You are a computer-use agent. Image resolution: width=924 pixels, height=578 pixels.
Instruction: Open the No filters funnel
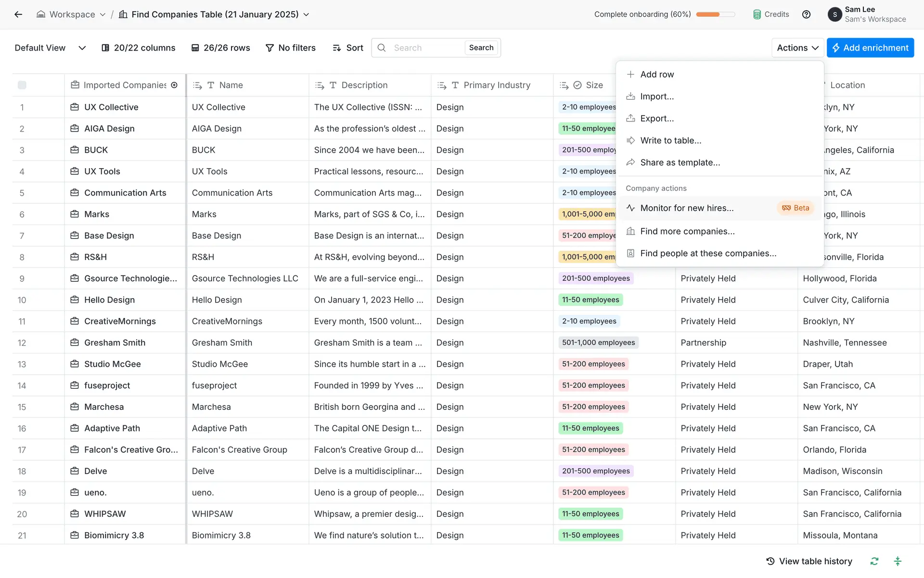tap(270, 48)
